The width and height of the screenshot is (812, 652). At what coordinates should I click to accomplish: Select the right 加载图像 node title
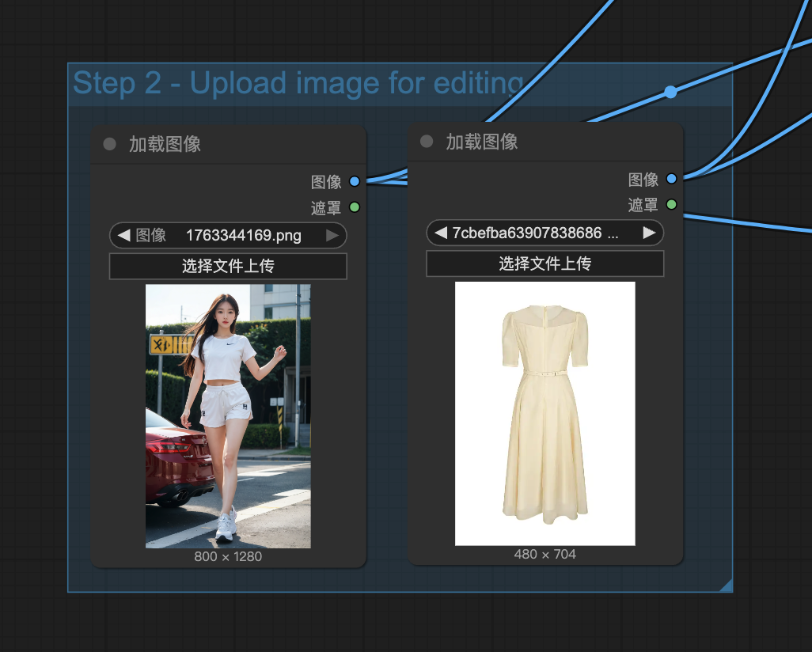pos(482,142)
